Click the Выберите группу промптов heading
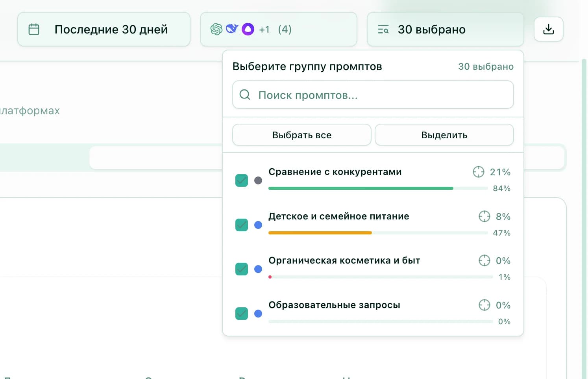The height and width of the screenshot is (379, 588). 307,66
